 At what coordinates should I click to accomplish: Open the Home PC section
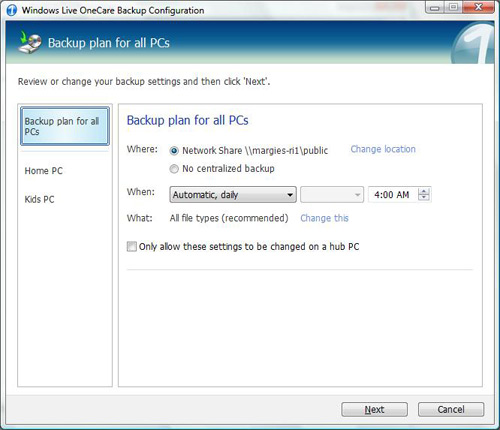(x=43, y=171)
